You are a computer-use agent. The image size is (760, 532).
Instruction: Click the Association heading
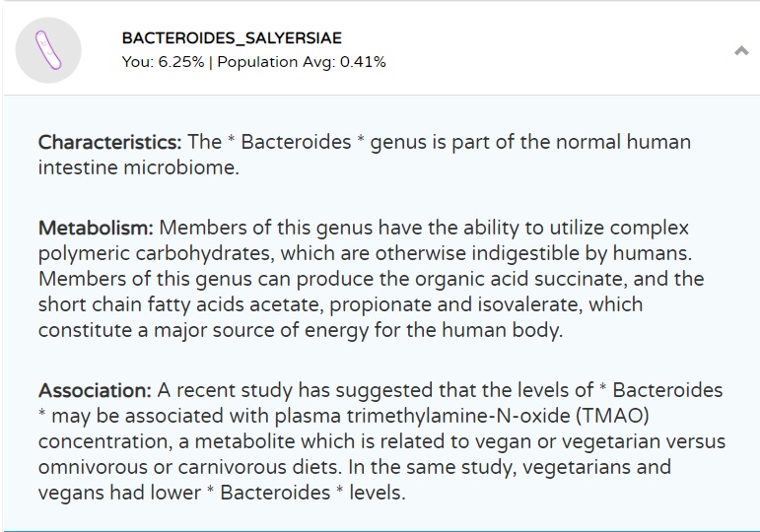point(95,391)
